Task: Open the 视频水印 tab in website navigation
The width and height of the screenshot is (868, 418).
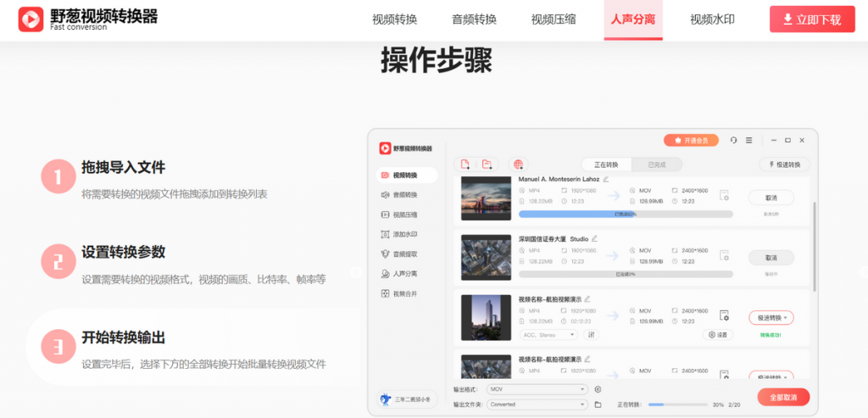Action: pyautogui.click(x=712, y=20)
